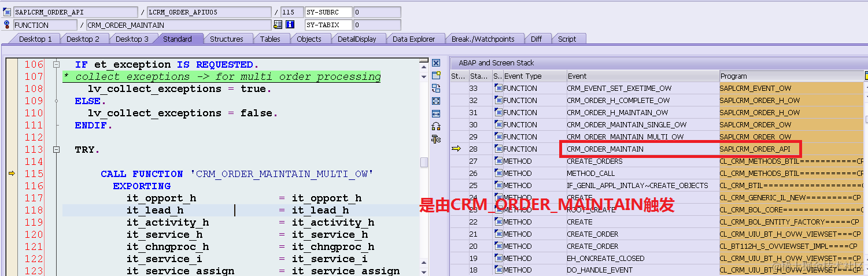
Task: Click stack event CRM_EVENT_SET_EXETIME_OW
Action: tap(619, 88)
